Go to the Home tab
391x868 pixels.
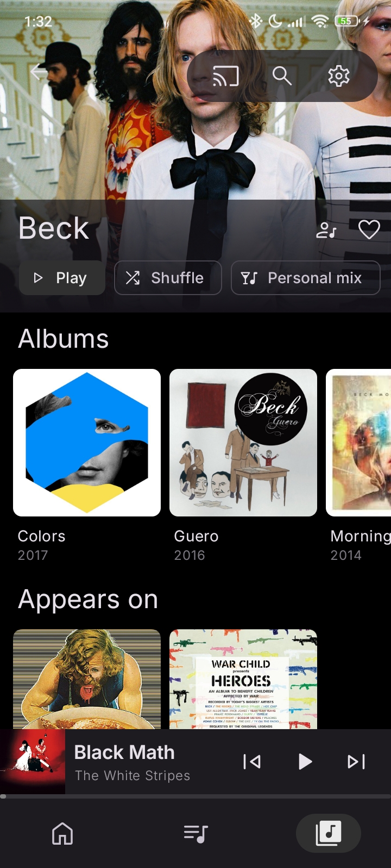point(62,833)
